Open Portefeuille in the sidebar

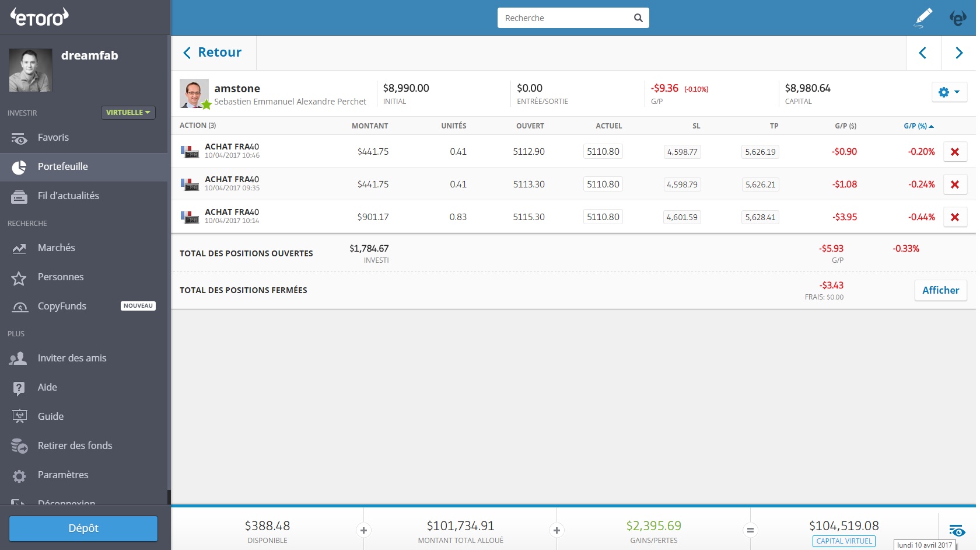click(62, 167)
